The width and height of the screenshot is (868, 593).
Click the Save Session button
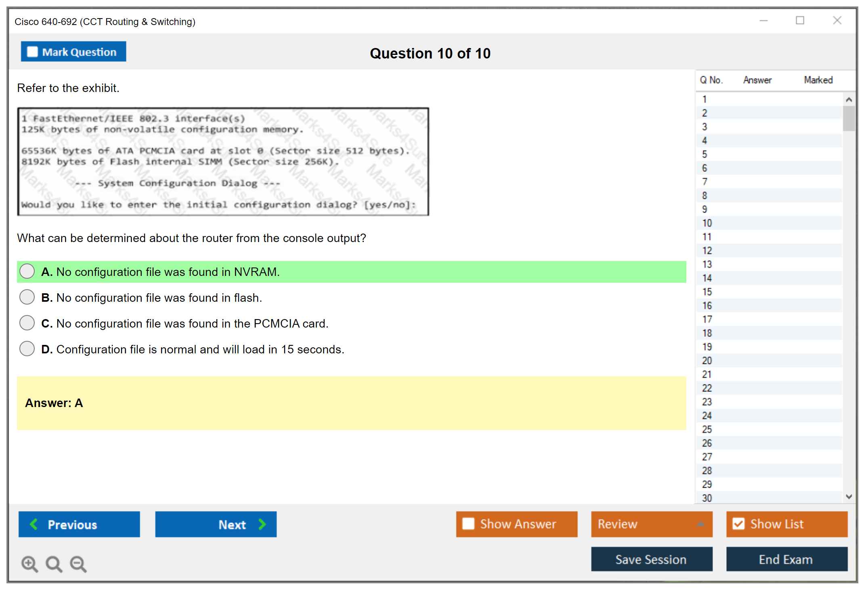click(651, 559)
